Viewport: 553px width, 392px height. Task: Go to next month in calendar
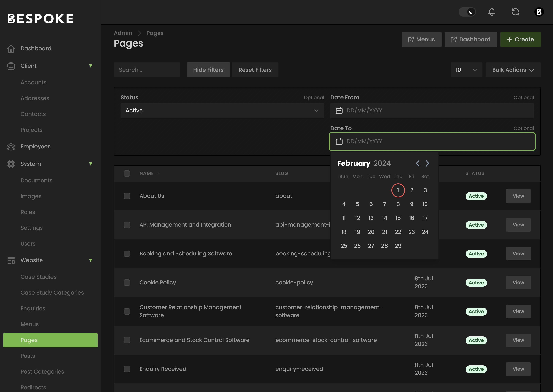tap(427, 163)
